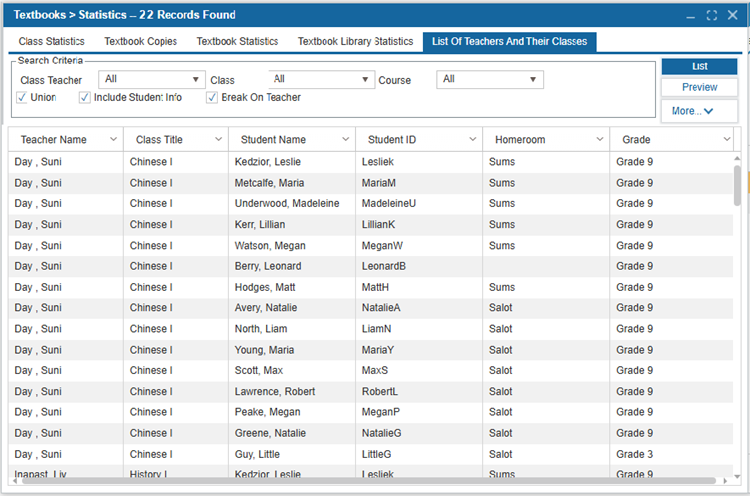Close the Textbooks Statistics window

pos(732,15)
